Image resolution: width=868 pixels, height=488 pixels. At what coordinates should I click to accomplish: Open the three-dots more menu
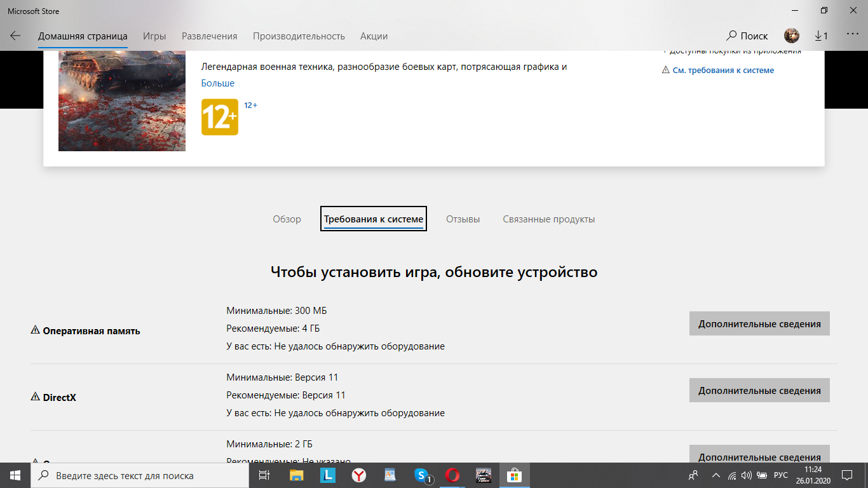853,34
